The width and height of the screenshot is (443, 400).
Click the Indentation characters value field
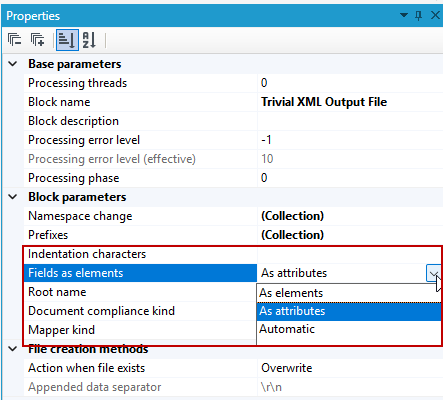tap(350, 254)
